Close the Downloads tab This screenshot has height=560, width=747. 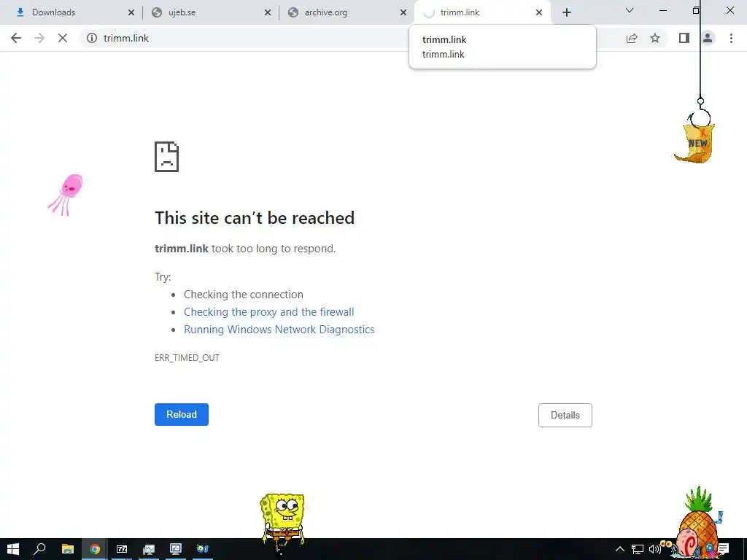pos(131,12)
